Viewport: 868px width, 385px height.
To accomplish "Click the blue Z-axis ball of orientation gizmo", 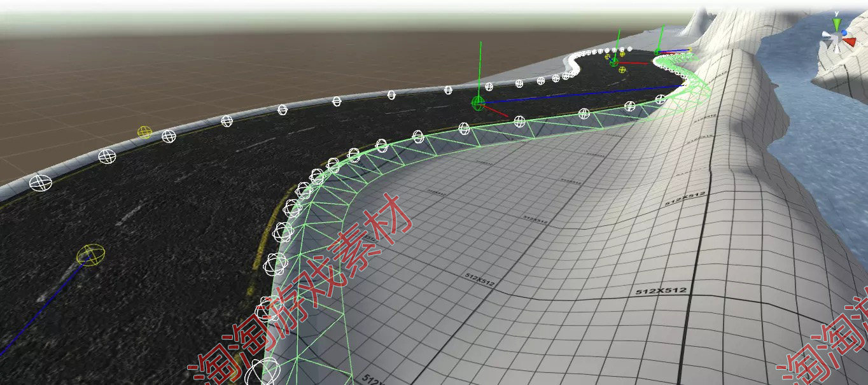I will click(844, 32).
